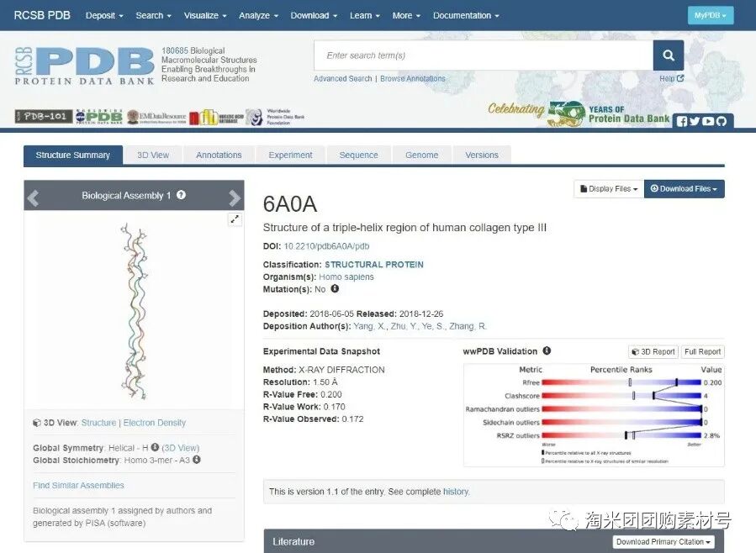Screen dimensions: 756x553
Task: Click author Zhang, R. link
Action: (x=468, y=326)
